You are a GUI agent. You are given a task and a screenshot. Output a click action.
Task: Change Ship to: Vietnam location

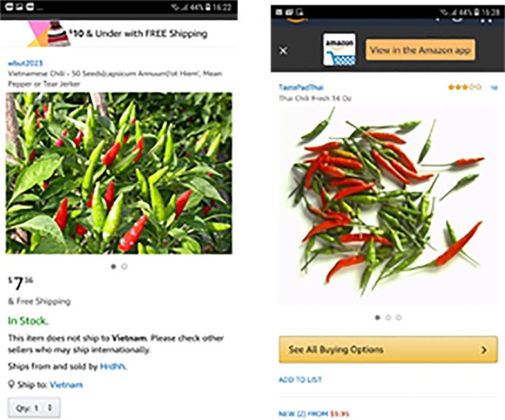pos(66,384)
